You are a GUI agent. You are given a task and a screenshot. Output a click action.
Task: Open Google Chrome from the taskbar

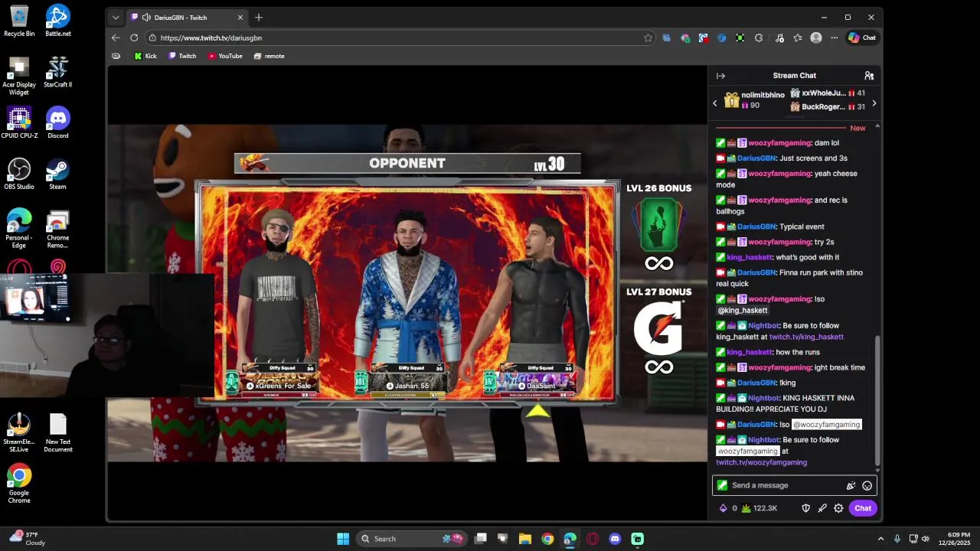[x=547, y=539]
